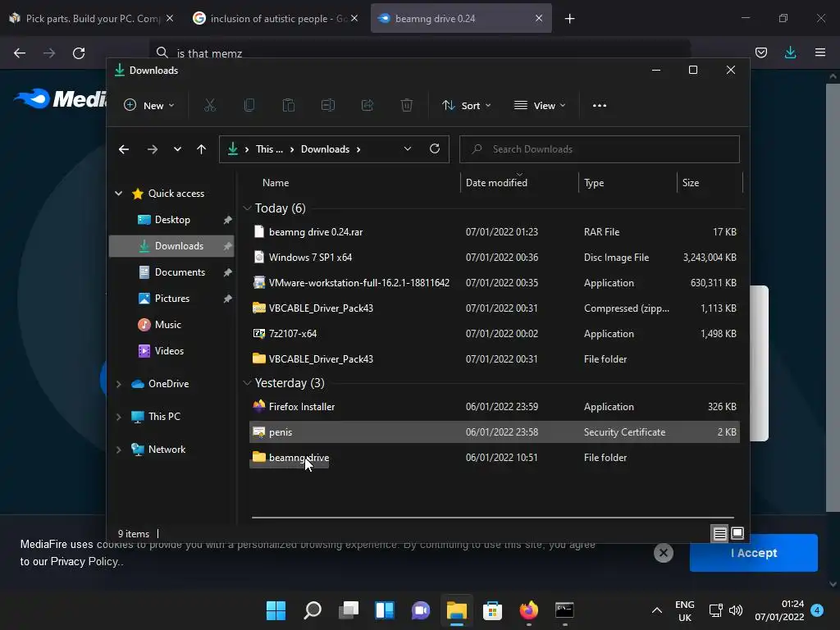Expand the OneDrive tree node
Image resolution: width=840 pixels, height=630 pixels.
pos(118,384)
